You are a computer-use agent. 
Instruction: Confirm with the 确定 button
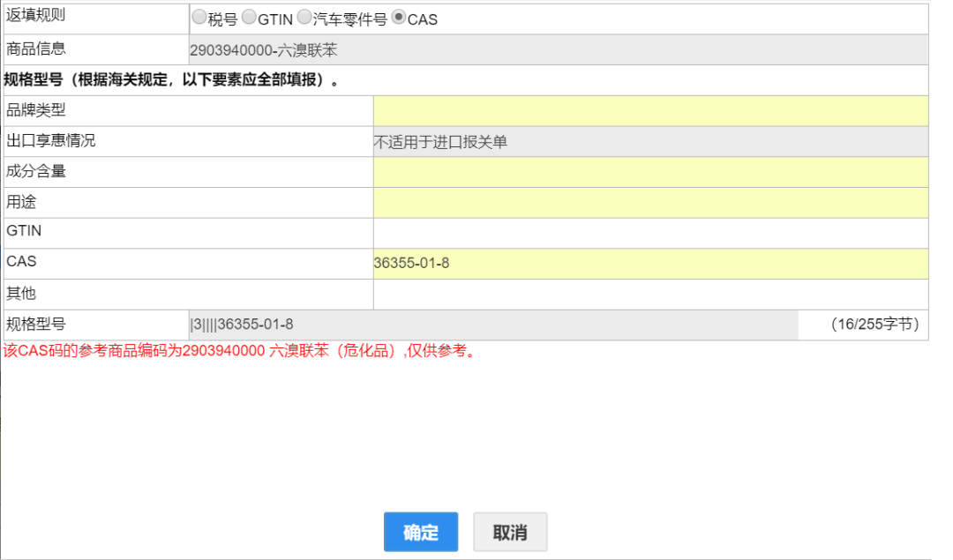(x=421, y=532)
